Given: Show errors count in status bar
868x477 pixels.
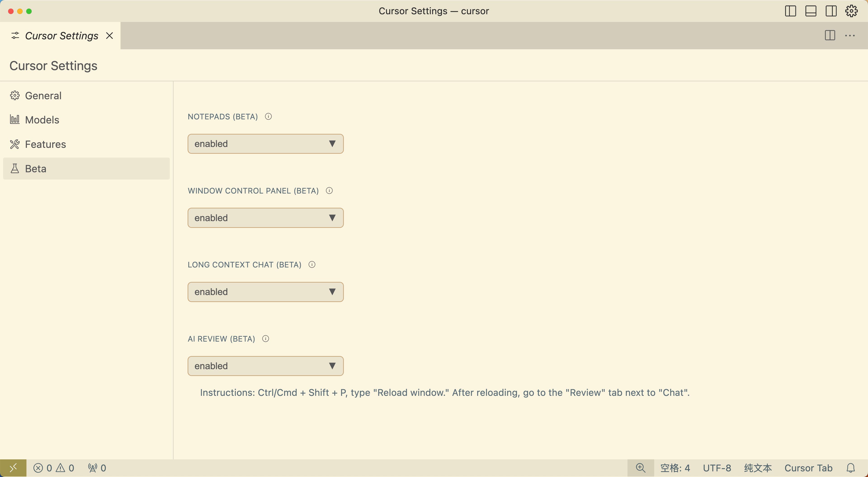Looking at the screenshot, I should coord(43,468).
